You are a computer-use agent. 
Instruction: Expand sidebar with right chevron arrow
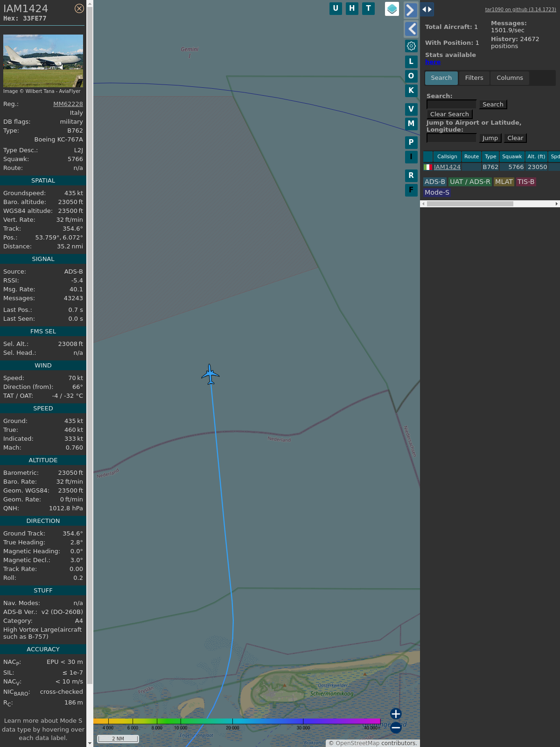pos(411,10)
